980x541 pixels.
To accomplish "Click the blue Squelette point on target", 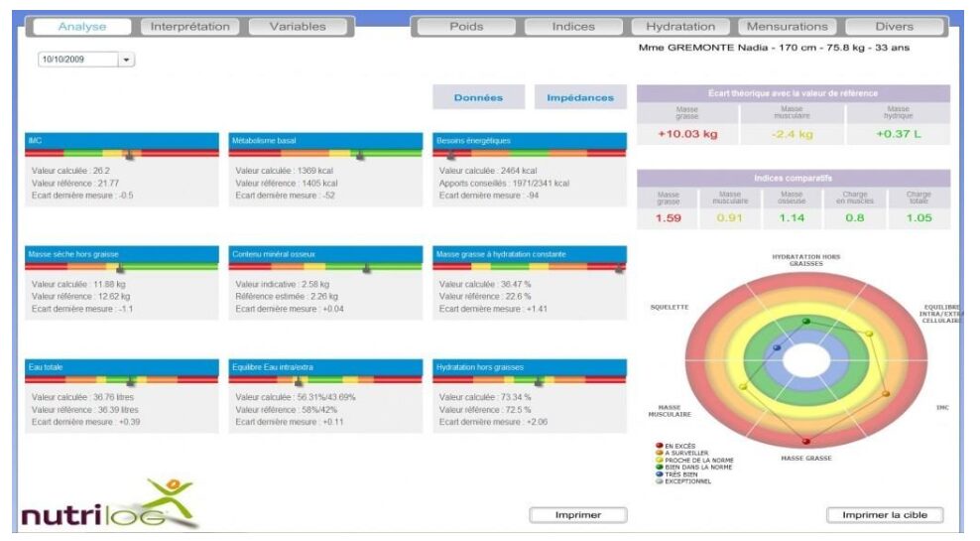I will point(777,347).
